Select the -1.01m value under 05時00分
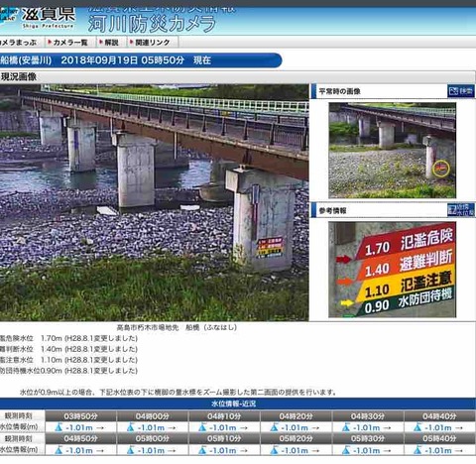The height and width of the screenshot is (464, 476). [x=151, y=450]
